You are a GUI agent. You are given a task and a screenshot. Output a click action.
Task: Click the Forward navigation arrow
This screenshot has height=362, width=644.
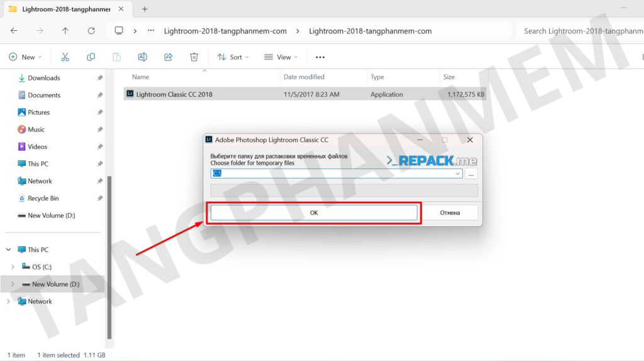pos(40,31)
